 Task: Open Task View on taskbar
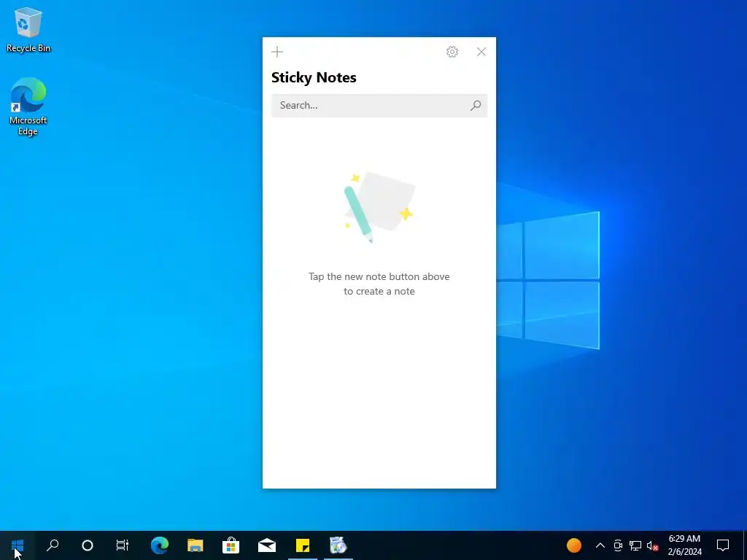point(123,545)
